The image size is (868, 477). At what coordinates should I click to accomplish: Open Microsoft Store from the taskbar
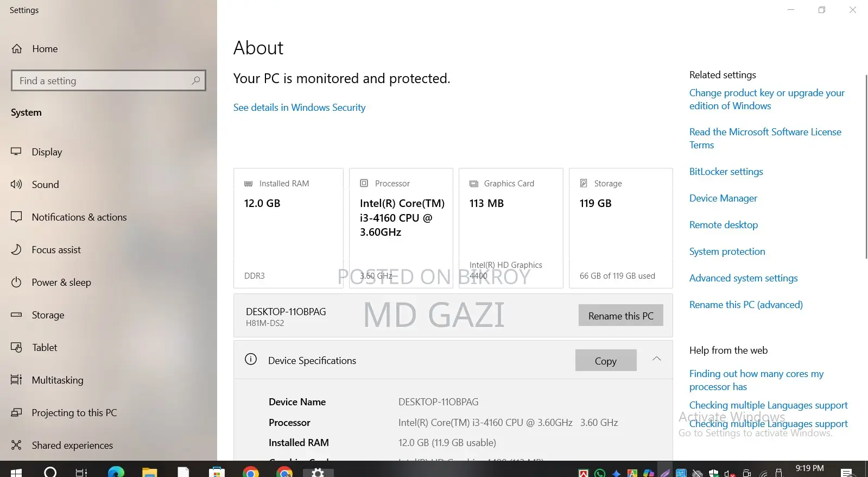coord(217,472)
